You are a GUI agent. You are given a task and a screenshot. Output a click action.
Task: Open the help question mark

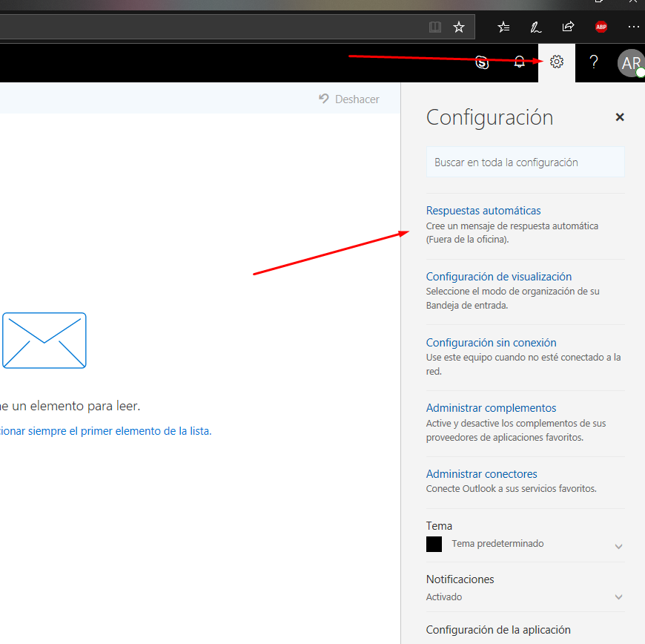(x=593, y=62)
